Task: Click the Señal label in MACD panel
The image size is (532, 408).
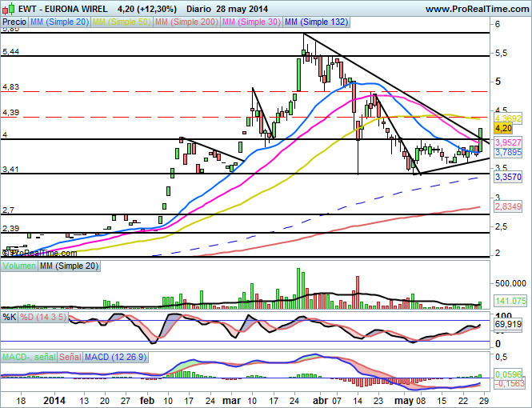Action: click(x=70, y=357)
